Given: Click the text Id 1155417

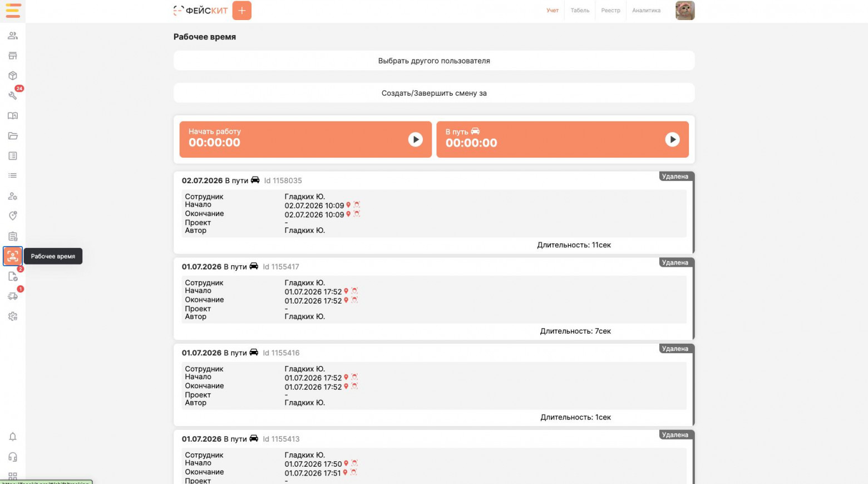Looking at the screenshot, I should coord(281,267).
